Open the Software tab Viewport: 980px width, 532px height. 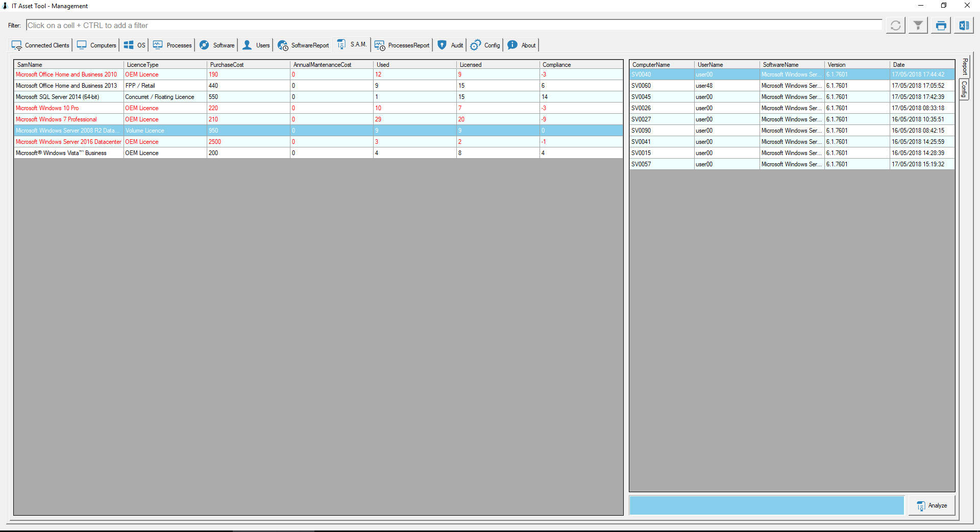(x=217, y=45)
